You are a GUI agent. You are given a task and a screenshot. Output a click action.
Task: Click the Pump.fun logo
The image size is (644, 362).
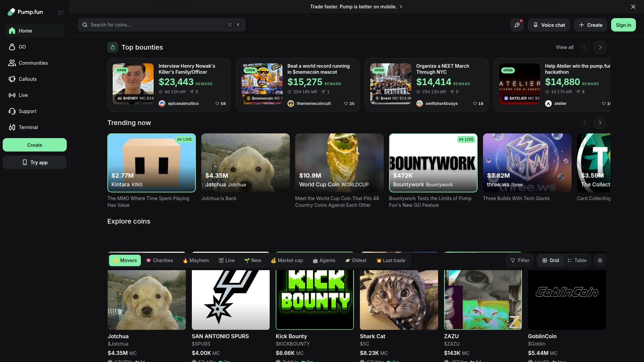(x=25, y=12)
